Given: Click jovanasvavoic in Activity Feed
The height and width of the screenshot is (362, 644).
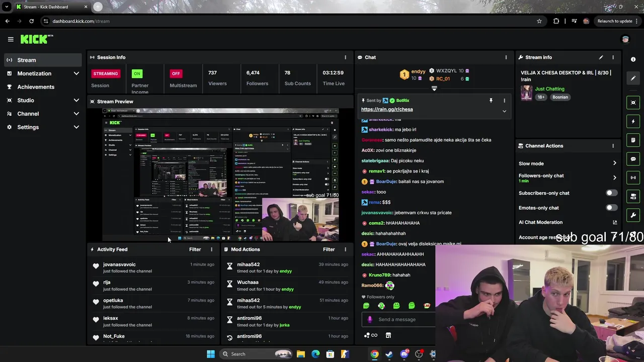Looking at the screenshot, I should click(x=119, y=264).
